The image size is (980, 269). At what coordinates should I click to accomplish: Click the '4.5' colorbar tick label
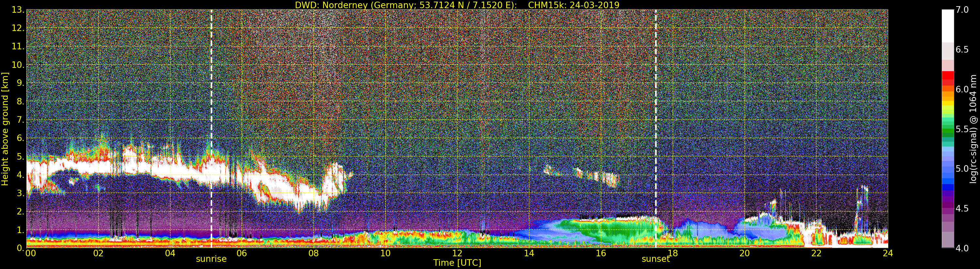962,209
